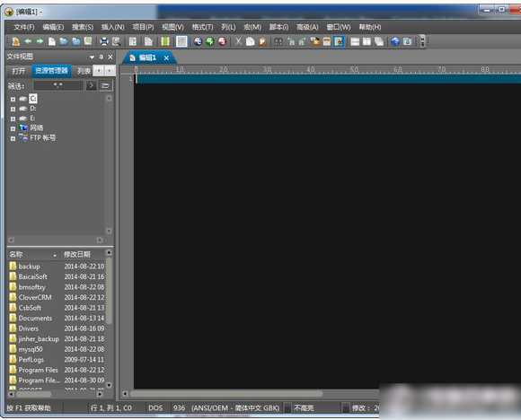The height and width of the screenshot is (420, 521).
Task: Click the print toolbar icon
Action: (x=104, y=41)
